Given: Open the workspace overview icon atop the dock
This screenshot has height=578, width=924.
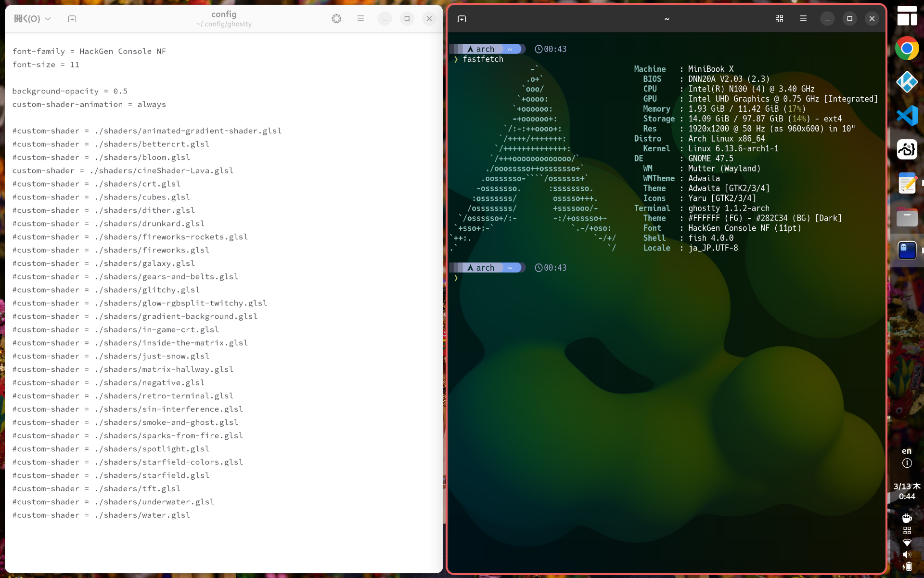Looking at the screenshot, I should click(x=907, y=15).
